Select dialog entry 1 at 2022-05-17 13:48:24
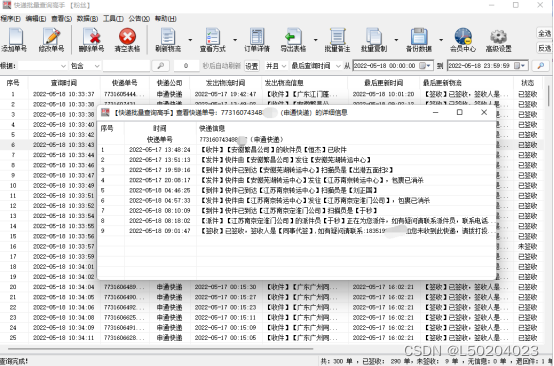This screenshot has width=554, height=366. [296, 150]
